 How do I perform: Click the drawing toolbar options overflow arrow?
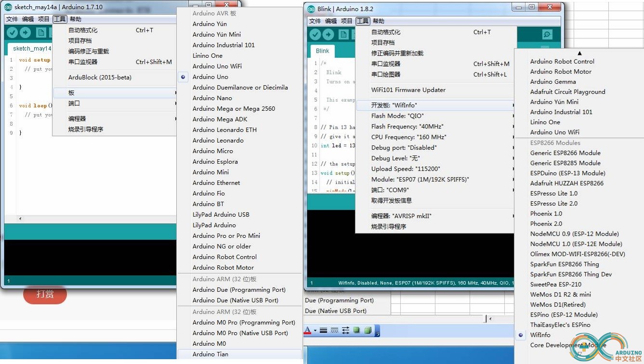click(378, 331)
